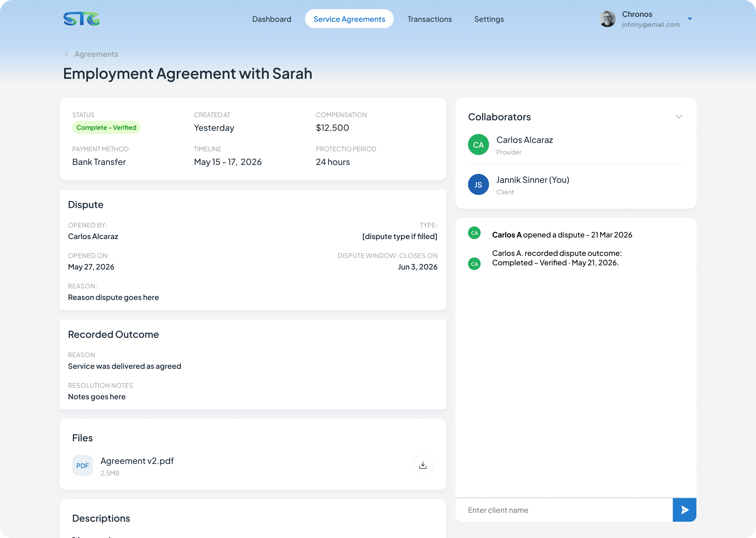Click the Notes goes here resolution text
The height and width of the screenshot is (538, 756).
[x=97, y=397]
